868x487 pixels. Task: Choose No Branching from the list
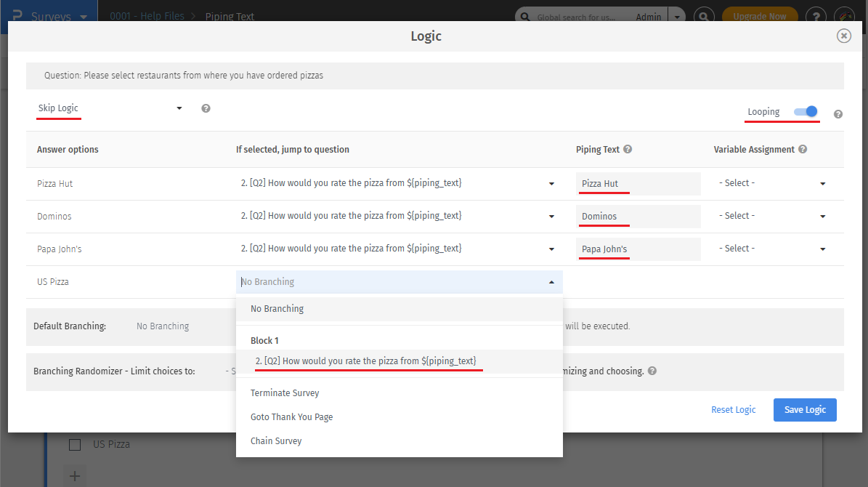(x=399, y=309)
